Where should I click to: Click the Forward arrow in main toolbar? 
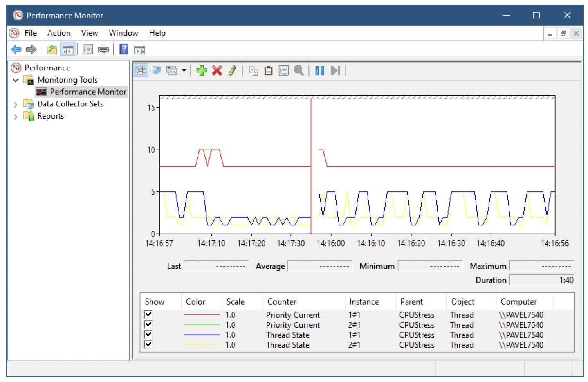pos(31,50)
